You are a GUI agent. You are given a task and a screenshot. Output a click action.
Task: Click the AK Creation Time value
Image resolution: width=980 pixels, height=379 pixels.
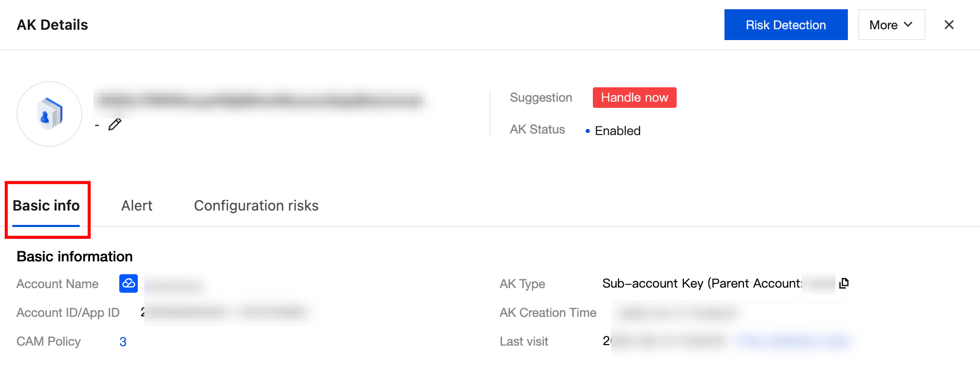[x=677, y=313]
